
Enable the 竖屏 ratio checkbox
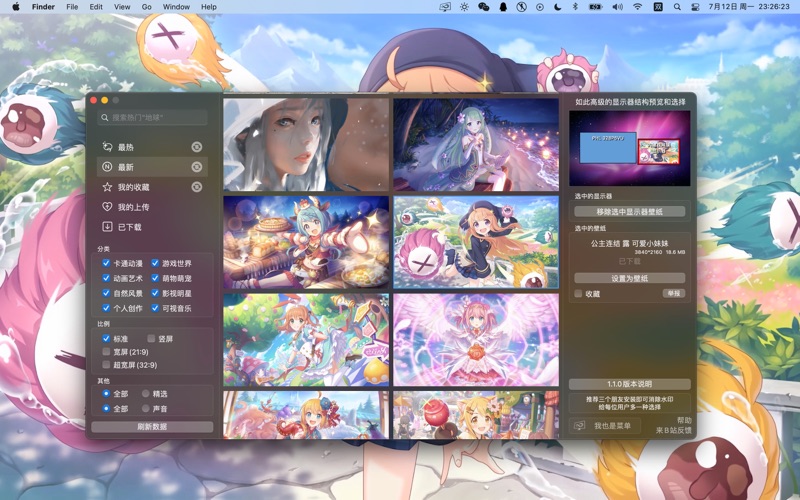point(151,338)
